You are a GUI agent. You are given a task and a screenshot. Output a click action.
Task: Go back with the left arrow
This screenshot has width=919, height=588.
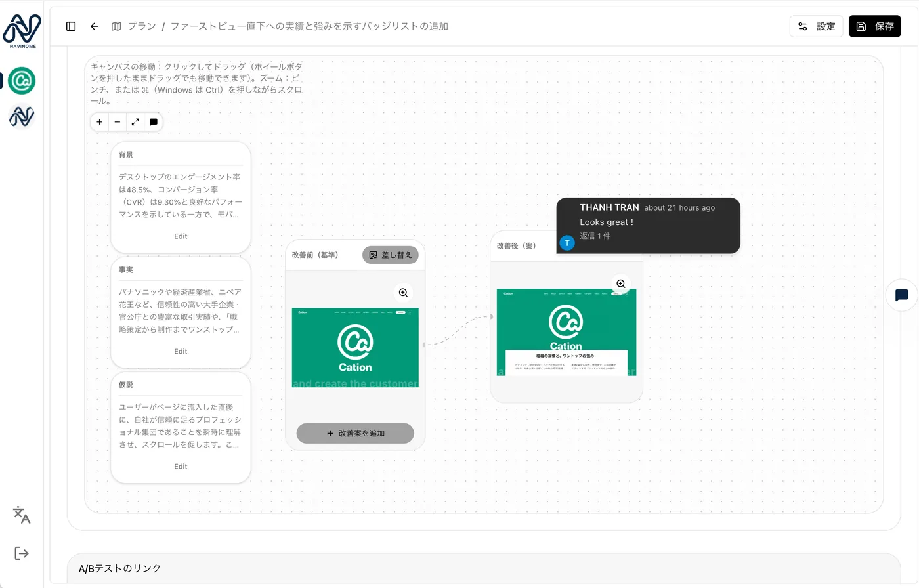click(x=94, y=26)
